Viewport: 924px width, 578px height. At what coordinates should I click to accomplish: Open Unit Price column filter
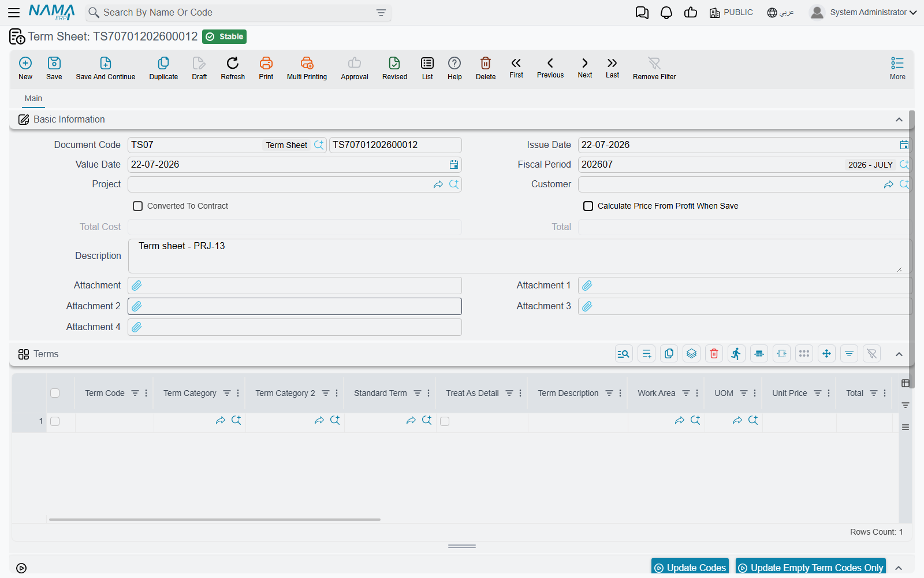click(x=818, y=394)
